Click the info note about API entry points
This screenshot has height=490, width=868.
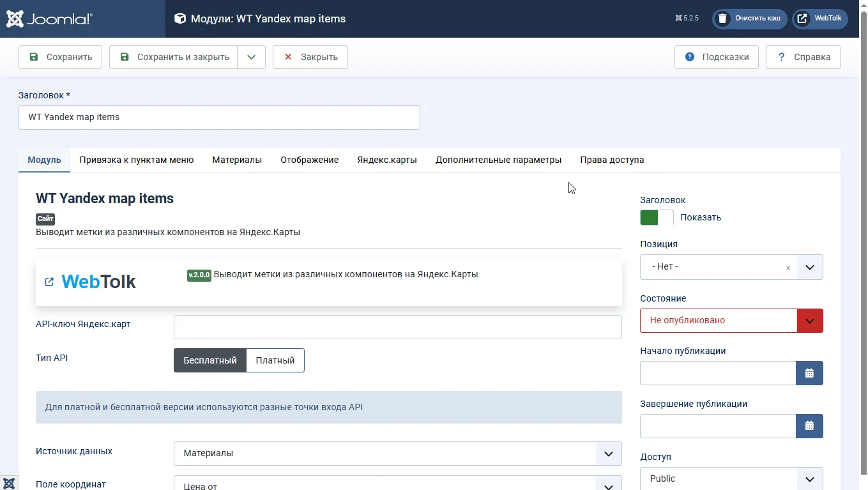(x=329, y=407)
